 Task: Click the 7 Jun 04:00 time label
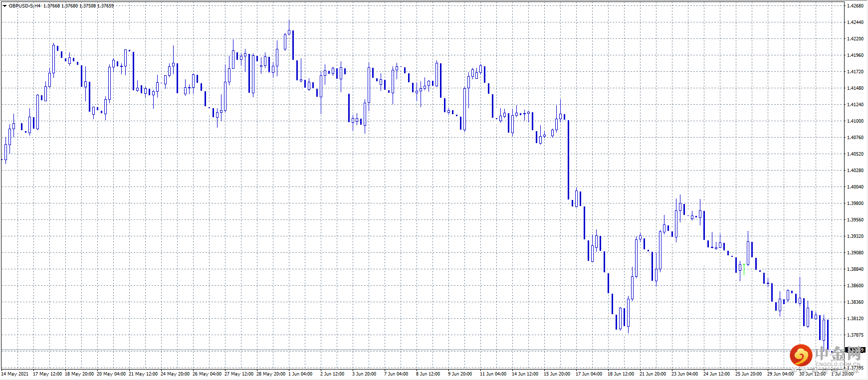[x=396, y=374]
